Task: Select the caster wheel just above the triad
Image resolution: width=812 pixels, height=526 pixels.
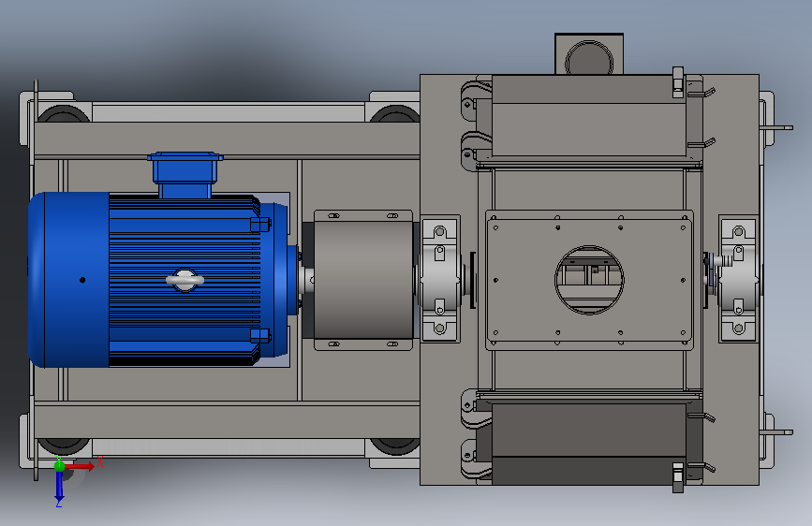Action: point(64,446)
